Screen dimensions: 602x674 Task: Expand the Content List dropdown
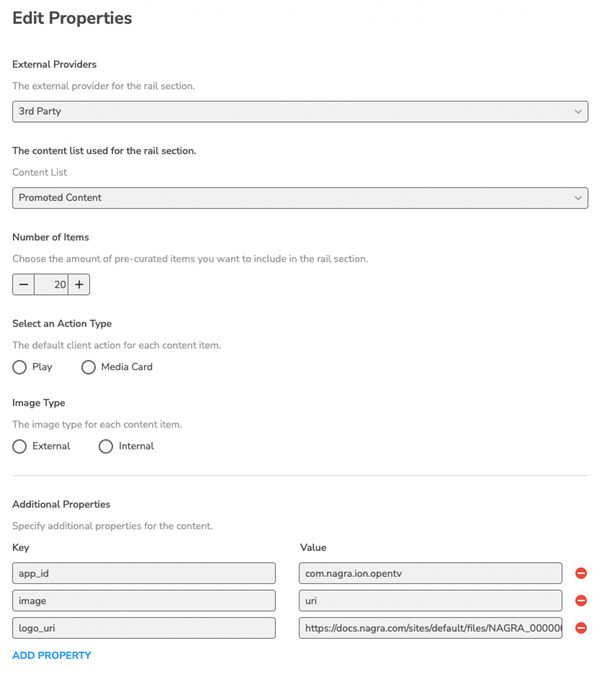tap(299, 198)
